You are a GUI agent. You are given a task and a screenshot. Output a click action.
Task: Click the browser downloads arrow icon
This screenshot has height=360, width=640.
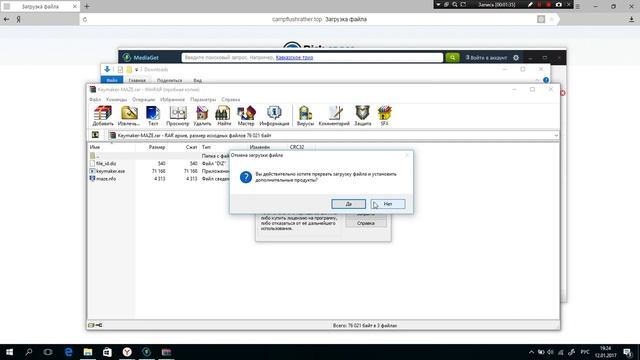631,19
